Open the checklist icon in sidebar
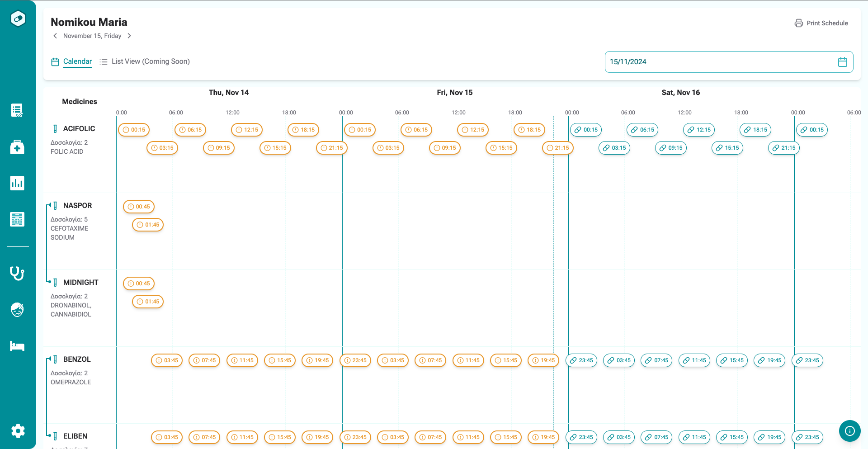868x449 pixels. pos(17,110)
